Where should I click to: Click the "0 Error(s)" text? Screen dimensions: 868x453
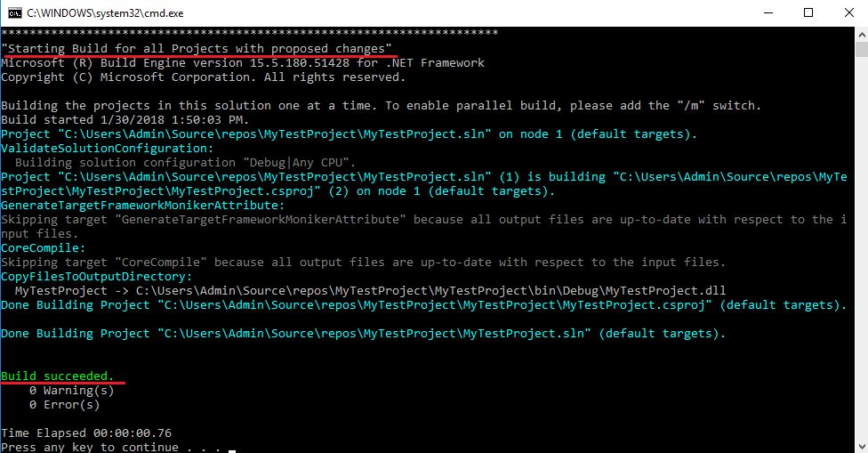point(64,405)
